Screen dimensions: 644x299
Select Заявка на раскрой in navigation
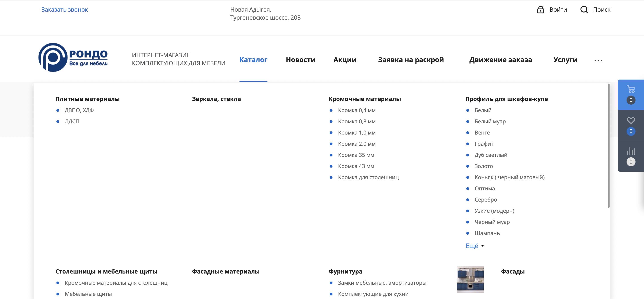411,60
